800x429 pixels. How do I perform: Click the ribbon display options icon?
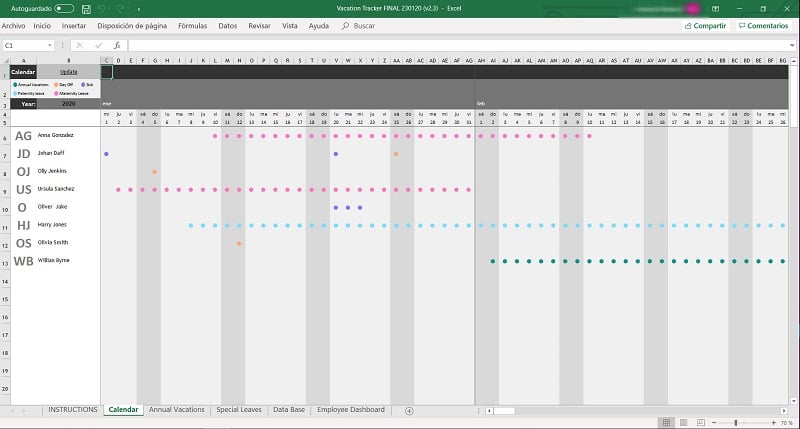(x=715, y=9)
